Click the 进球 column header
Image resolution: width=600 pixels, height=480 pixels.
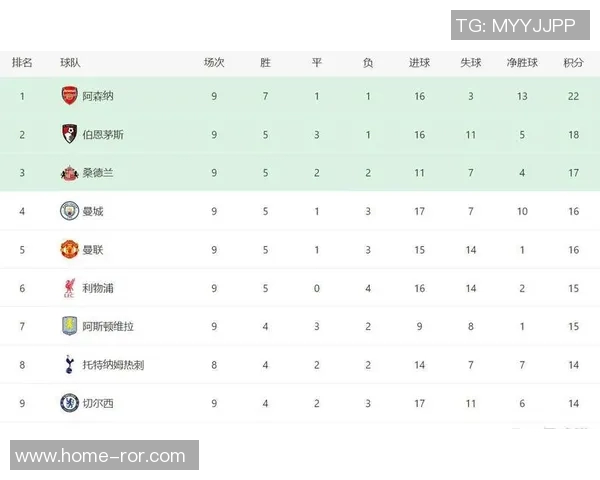coord(419,62)
